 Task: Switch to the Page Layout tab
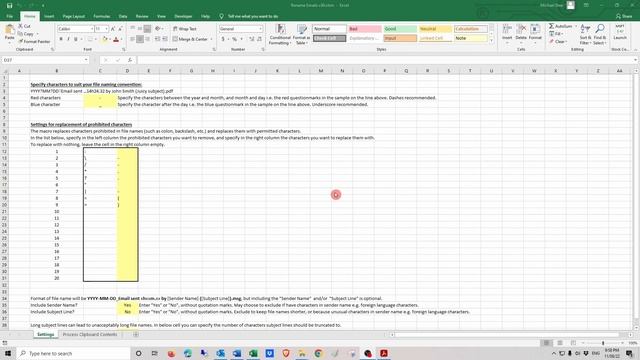pyautogui.click(x=73, y=16)
